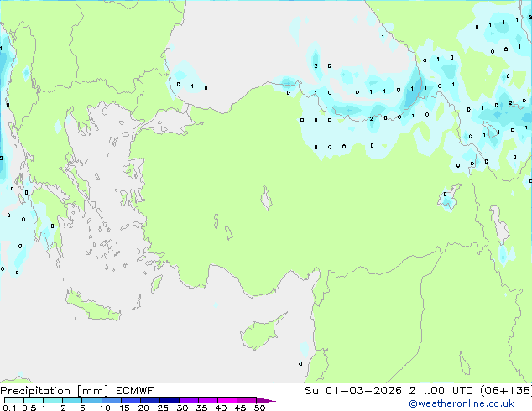Image resolution: width=532 pixels, height=411 pixels.
Task: Pick the 1–2 mm legend color box
Action: pyautogui.click(x=53, y=400)
